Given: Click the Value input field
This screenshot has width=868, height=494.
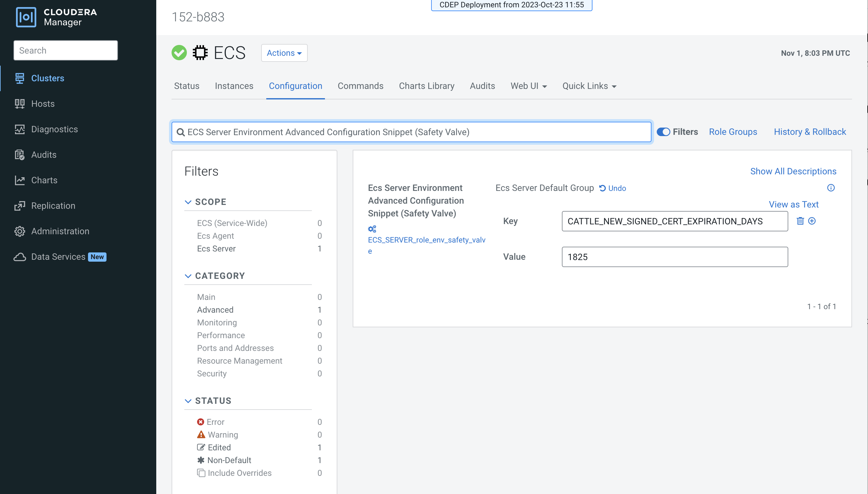Looking at the screenshot, I should click(674, 257).
